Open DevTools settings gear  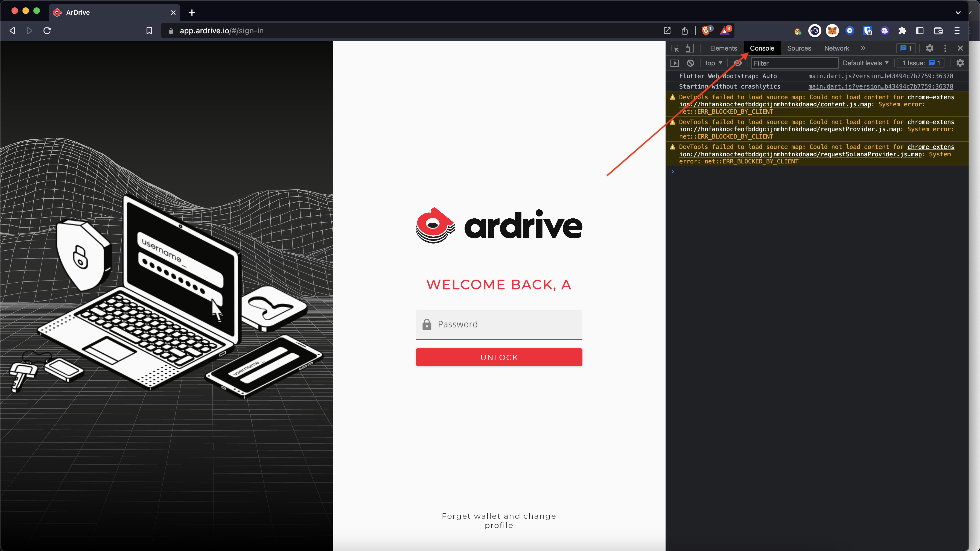tap(929, 48)
